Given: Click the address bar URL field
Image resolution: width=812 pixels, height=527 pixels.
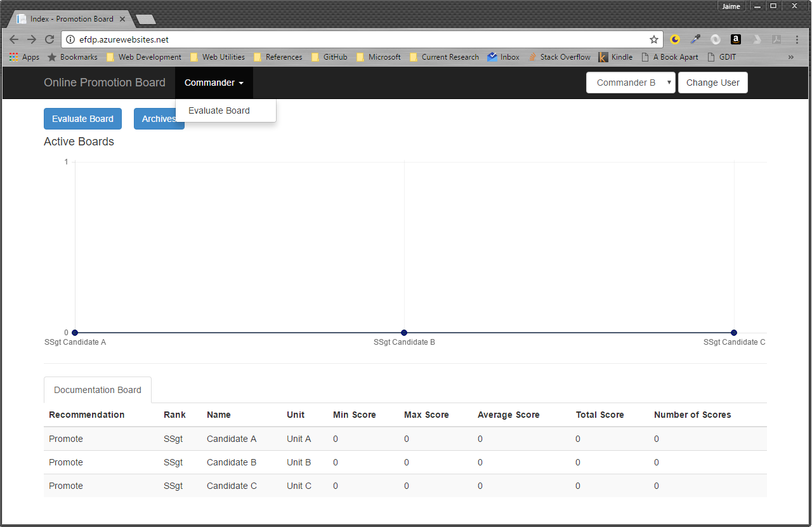Looking at the screenshot, I should (x=355, y=39).
